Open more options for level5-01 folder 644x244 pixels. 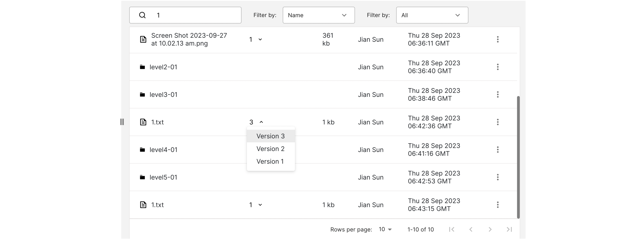click(x=498, y=177)
